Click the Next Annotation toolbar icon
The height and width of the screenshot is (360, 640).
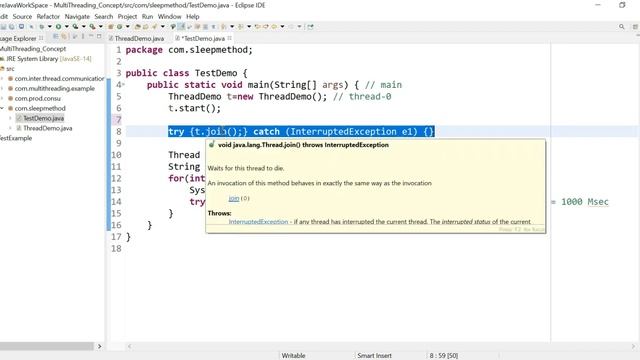tap(224, 27)
